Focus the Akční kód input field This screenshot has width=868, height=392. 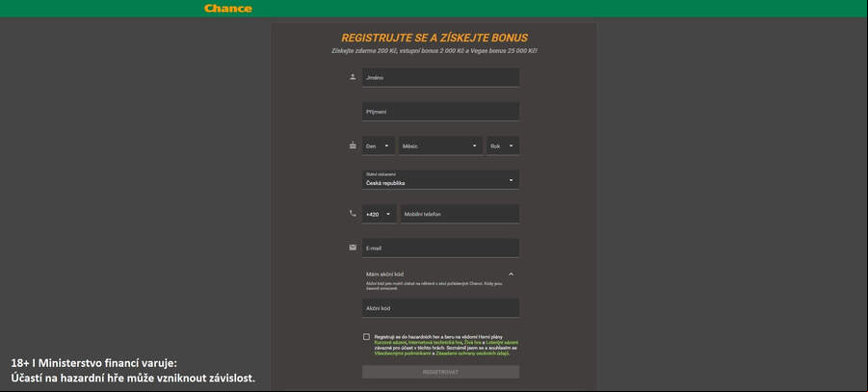pos(440,308)
